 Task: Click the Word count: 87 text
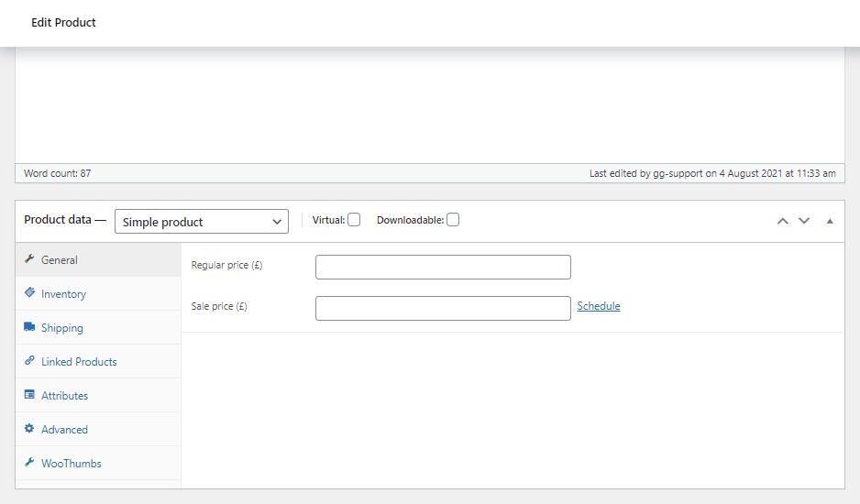click(x=57, y=173)
